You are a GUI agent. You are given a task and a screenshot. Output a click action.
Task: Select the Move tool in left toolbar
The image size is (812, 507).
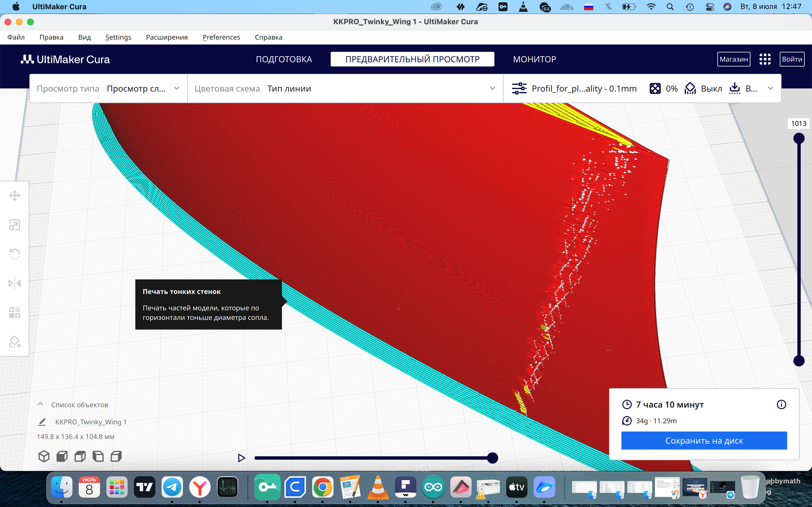click(x=14, y=195)
